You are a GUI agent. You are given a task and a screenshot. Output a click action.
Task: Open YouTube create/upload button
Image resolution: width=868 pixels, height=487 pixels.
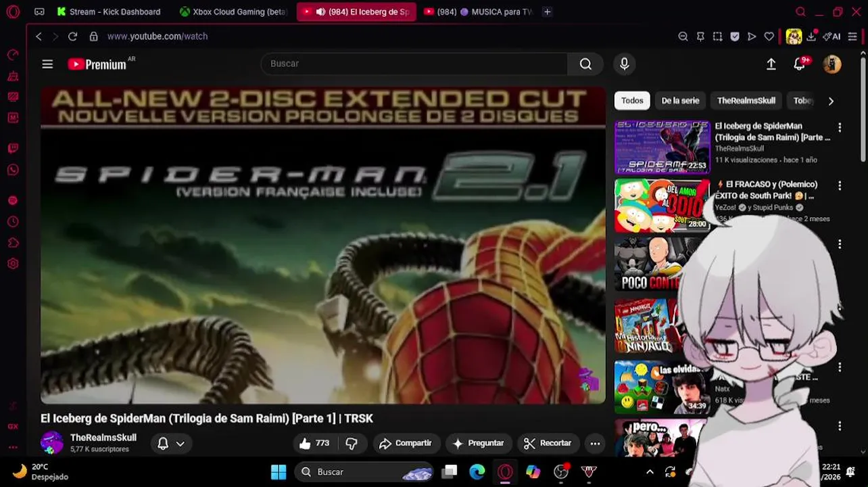771,64
